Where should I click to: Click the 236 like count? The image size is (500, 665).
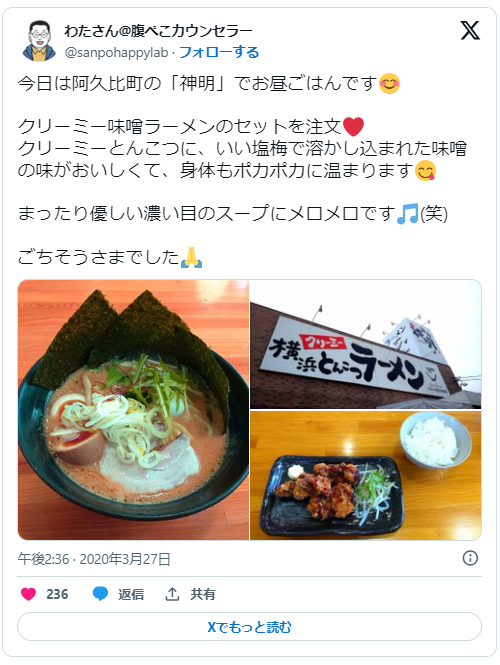coord(57,594)
